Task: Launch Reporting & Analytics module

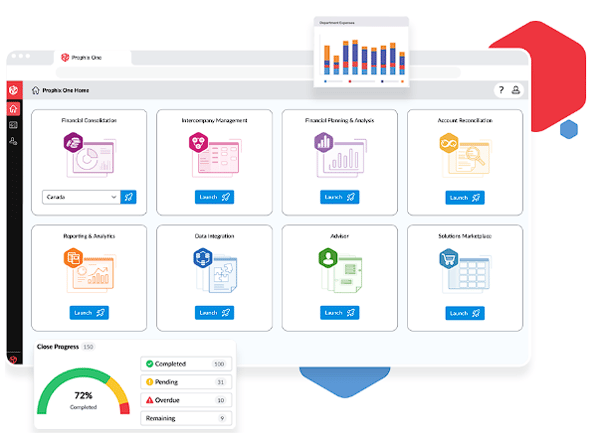Action: [x=89, y=312]
